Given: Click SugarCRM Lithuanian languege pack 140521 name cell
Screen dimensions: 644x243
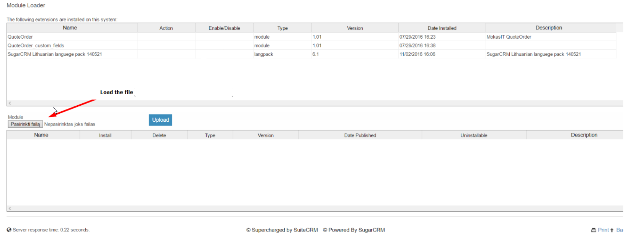Looking at the screenshot, I should coord(72,54).
